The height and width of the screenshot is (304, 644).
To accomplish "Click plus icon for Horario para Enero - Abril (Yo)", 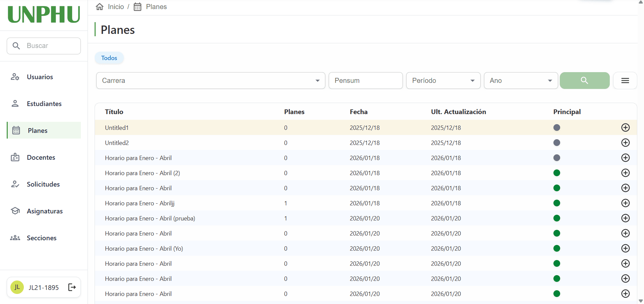I will (626, 248).
